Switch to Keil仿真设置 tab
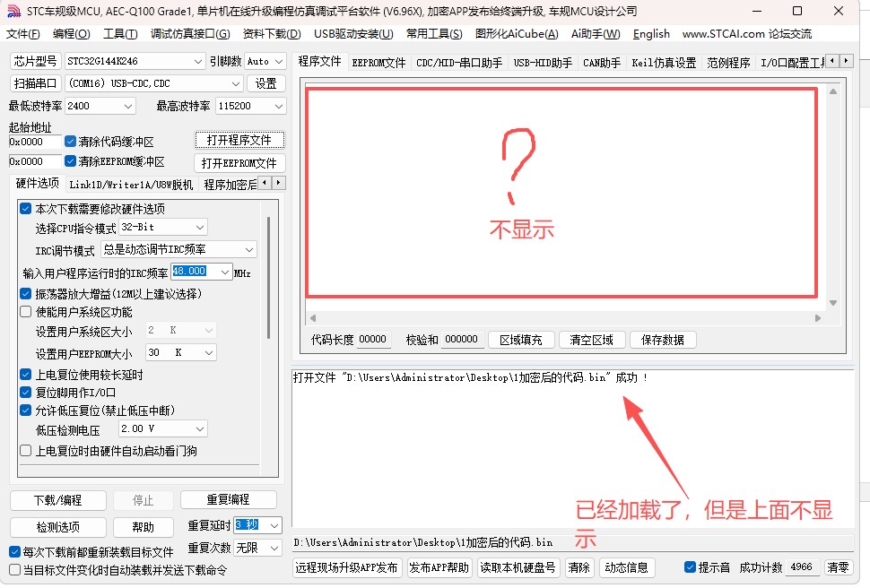Viewport: 870px width, 588px height. tap(664, 63)
